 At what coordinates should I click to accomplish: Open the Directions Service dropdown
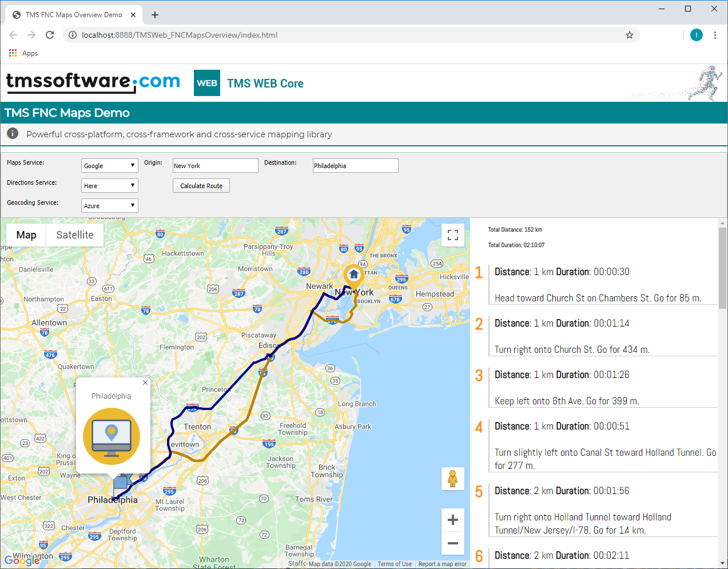tap(110, 186)
